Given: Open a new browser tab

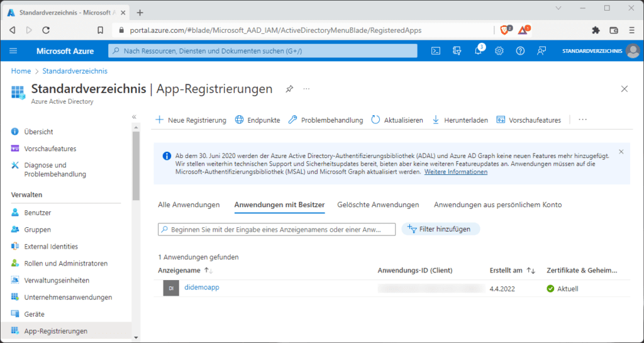Looking at the screenshot, I should click(140, 13).
